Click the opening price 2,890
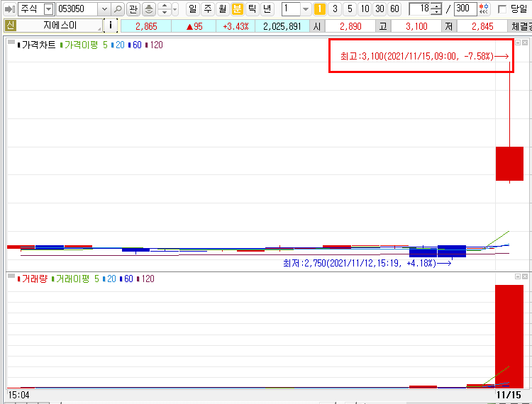The image size is (532, 404). (x=350, y=26)
